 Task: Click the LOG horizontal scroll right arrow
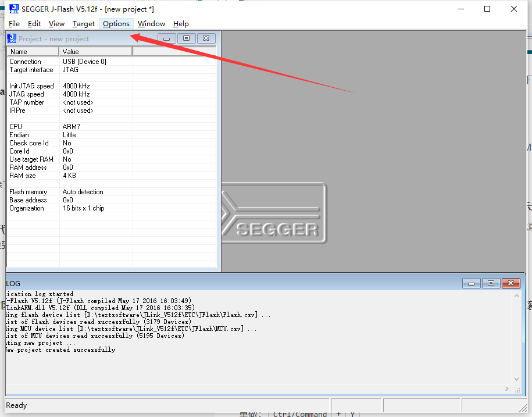coord(507,389)
